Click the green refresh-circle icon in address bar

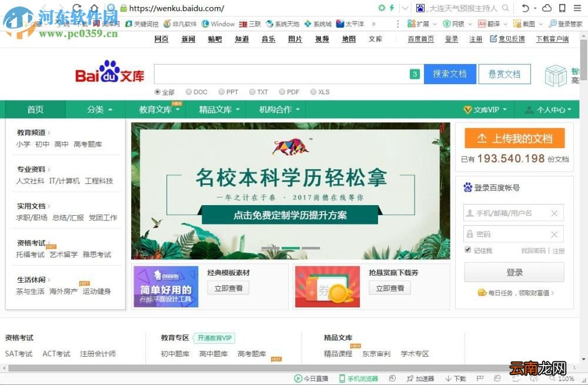tap(382, 8)
